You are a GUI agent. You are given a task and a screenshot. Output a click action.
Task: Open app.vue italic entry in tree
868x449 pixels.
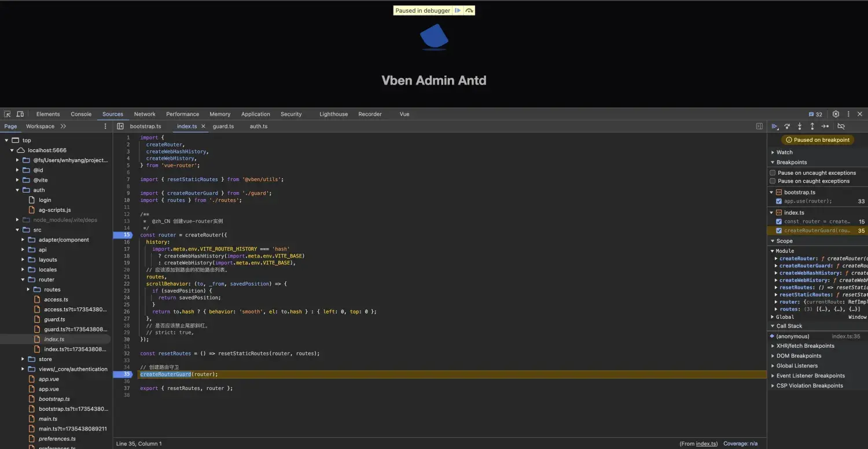pos(49,379)
